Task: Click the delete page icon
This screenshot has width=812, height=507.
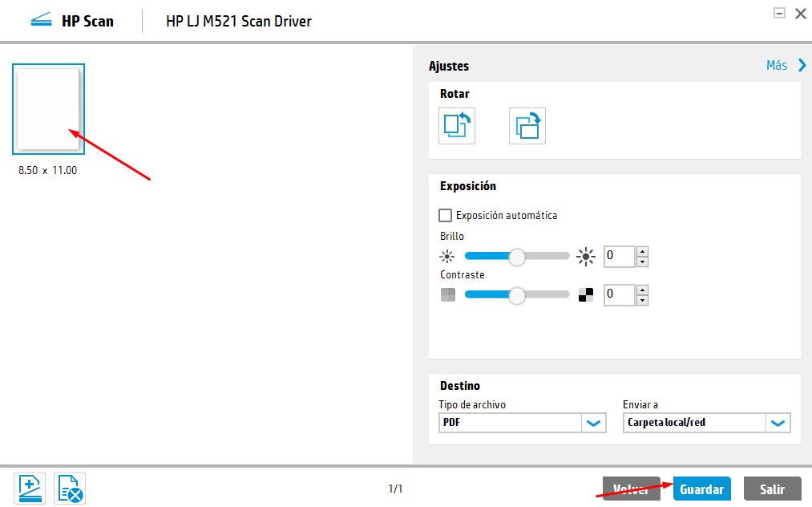Action: click(x=70, y=489)
